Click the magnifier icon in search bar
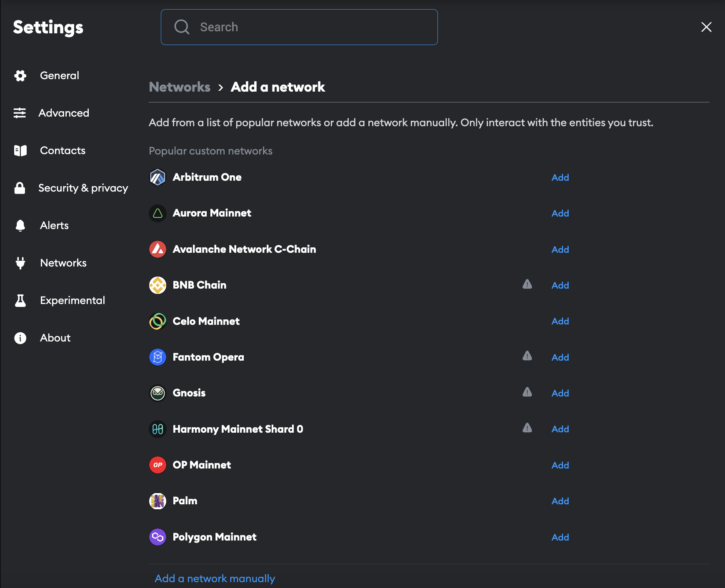Viewport: 725px width, 588px height. coord(182,27)
